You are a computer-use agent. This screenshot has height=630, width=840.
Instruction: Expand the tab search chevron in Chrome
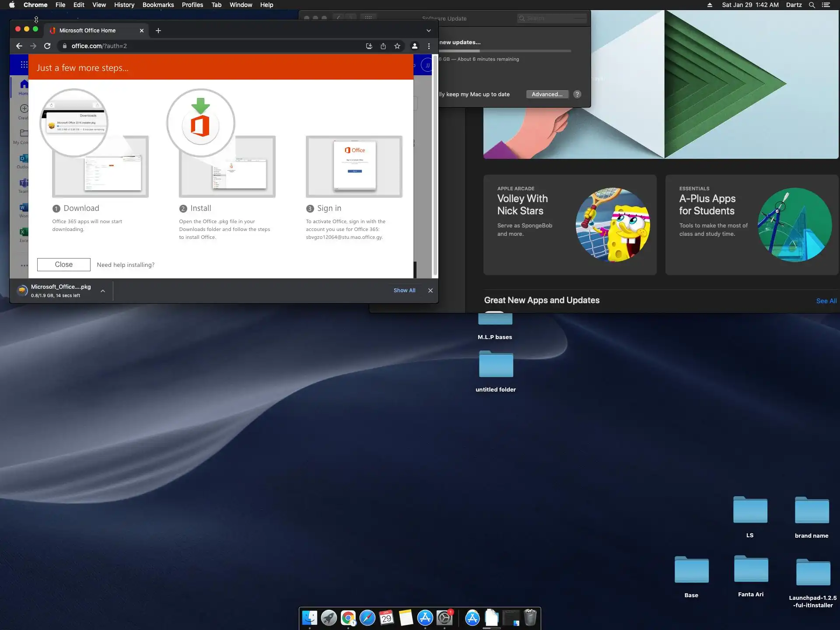click(428, 31)
